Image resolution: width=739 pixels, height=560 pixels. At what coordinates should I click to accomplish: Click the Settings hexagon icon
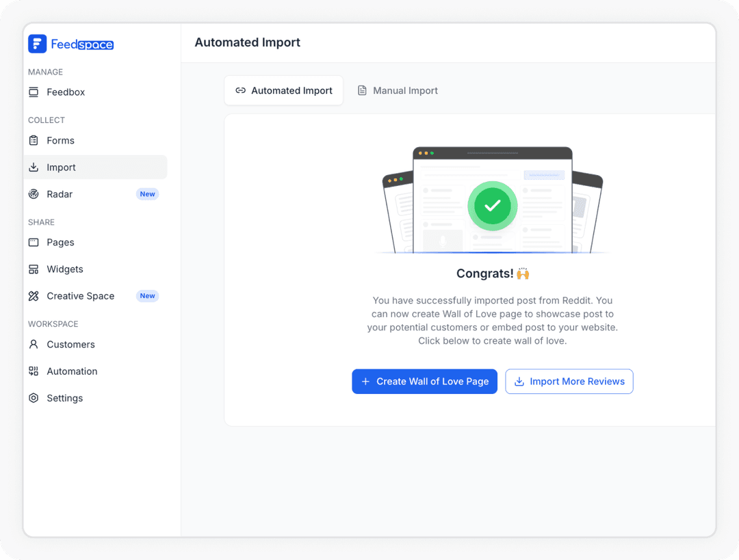pos(34,398)
